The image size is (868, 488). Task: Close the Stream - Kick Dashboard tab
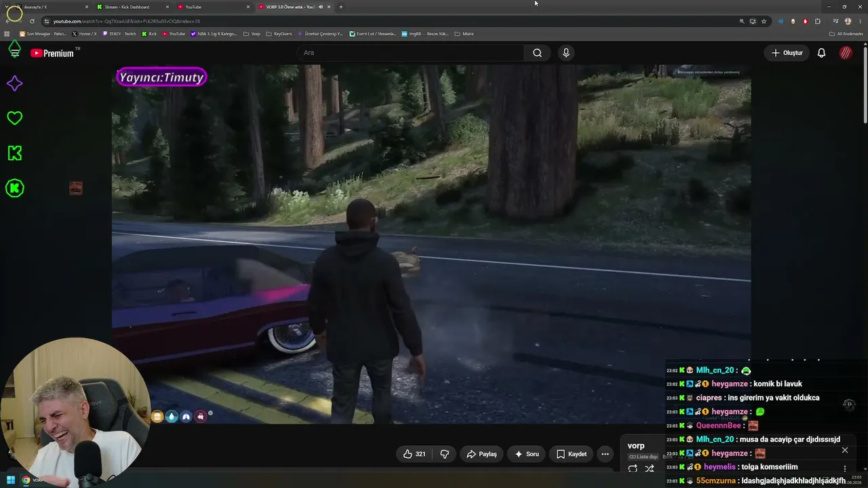point(167,7)
